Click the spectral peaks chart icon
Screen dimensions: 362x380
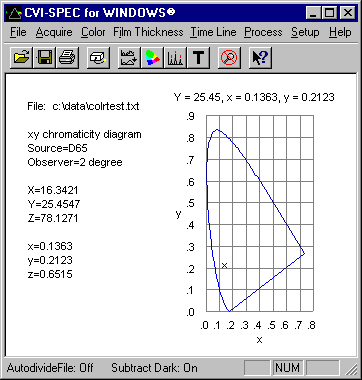coord(175,57)
